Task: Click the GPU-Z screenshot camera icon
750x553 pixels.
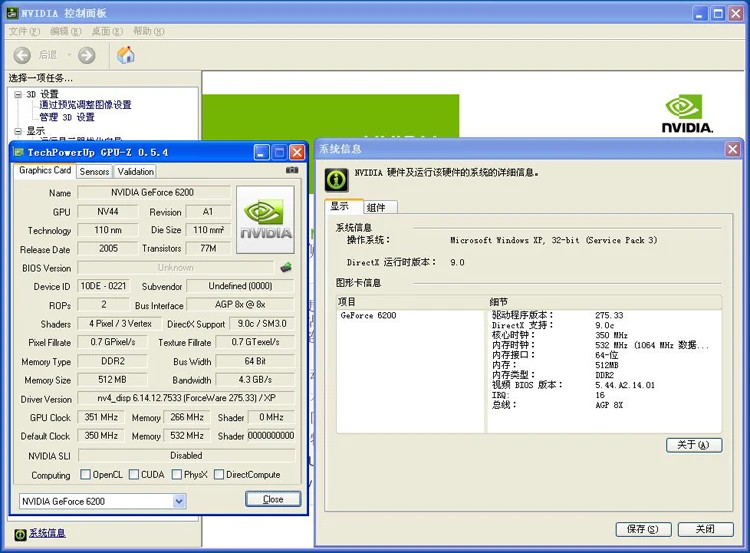Action: pyautogui.click(x=292, y=170)
